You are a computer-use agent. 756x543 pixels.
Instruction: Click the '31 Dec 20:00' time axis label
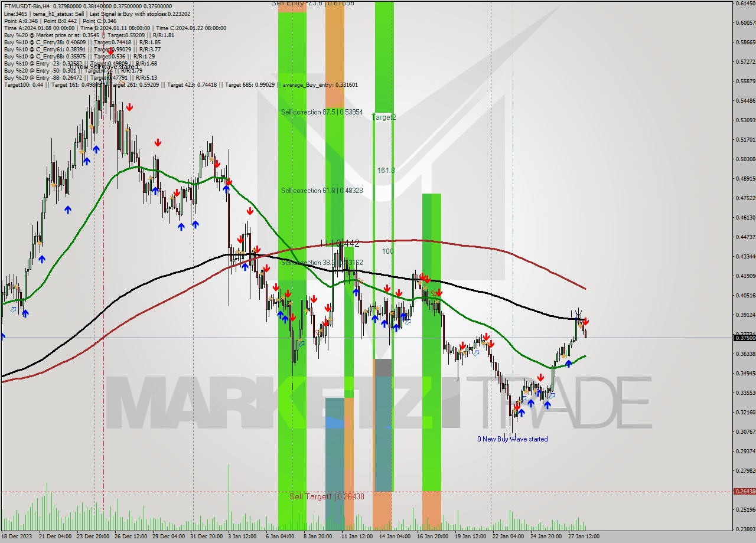point(206,537)
